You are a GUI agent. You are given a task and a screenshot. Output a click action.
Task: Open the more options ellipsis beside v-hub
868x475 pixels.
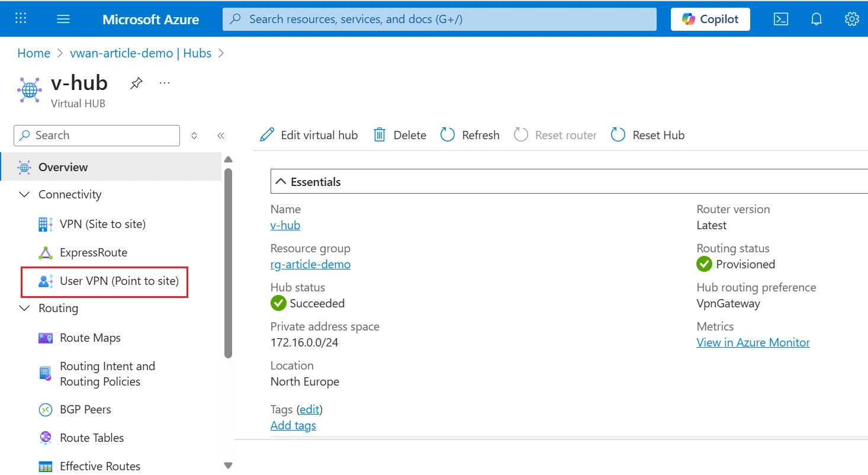pos(165,83)
